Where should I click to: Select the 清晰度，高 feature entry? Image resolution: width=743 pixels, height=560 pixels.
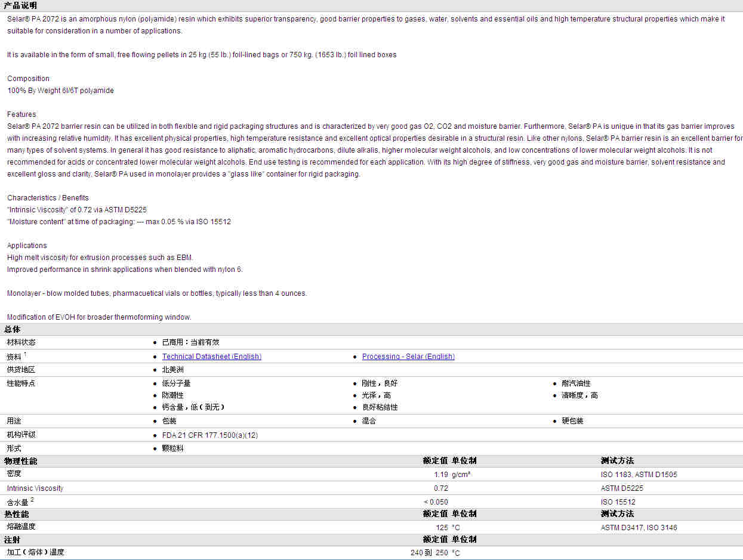coord(580,395)
